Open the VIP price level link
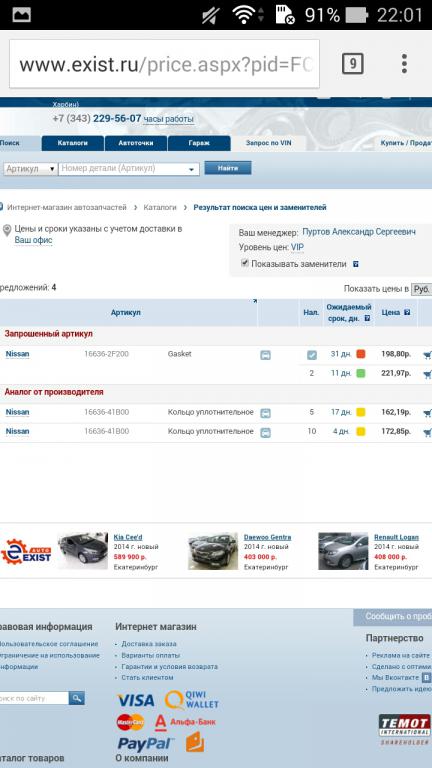This screenshot has width=432, height=768. [x=297, y=247]
